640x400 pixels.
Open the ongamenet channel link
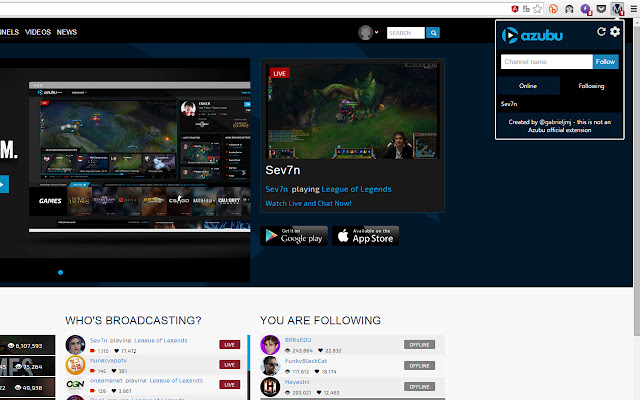coord(106,380)
